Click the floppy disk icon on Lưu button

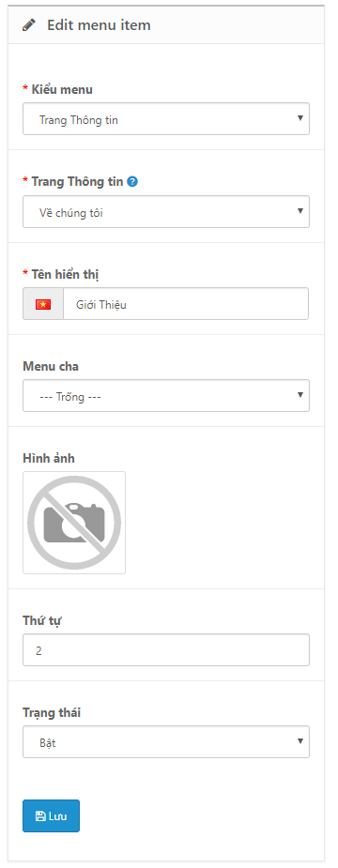pos(40,816)
